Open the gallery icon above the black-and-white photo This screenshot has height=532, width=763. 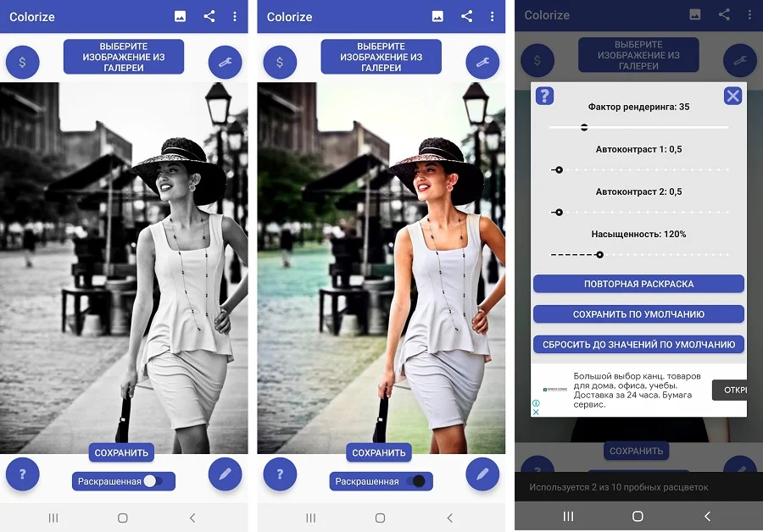(x=180, y=16)
